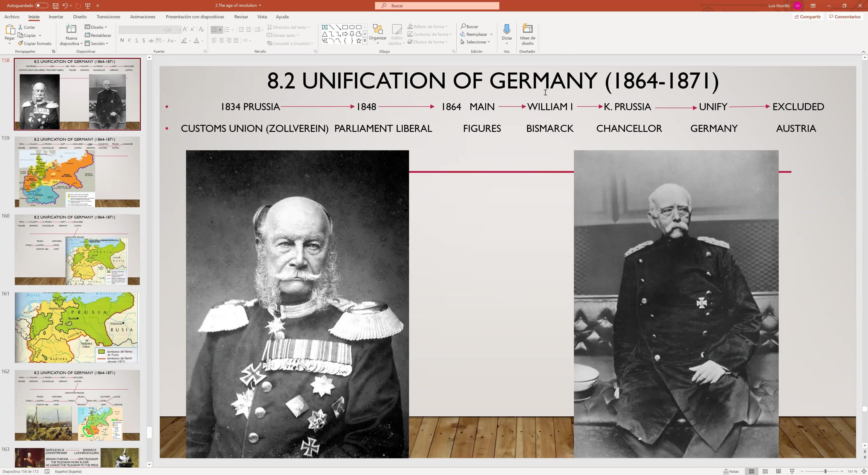Viewport: 868px width, 475px height.
Task: Click the zoom slider handle
Action: [825, 471]
